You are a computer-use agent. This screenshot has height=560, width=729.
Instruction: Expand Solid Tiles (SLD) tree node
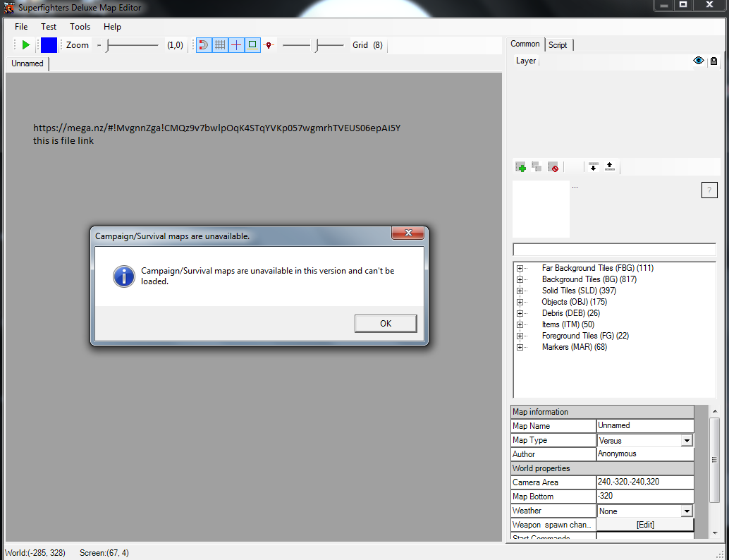520,291
